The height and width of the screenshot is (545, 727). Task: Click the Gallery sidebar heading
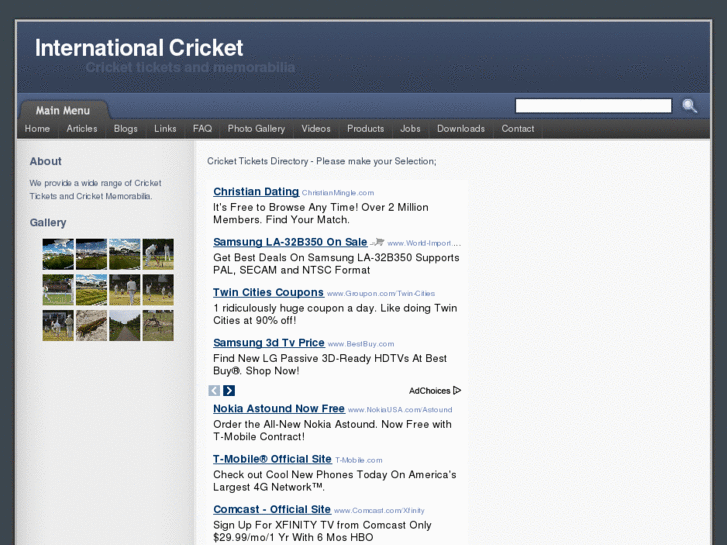(48, 223)
